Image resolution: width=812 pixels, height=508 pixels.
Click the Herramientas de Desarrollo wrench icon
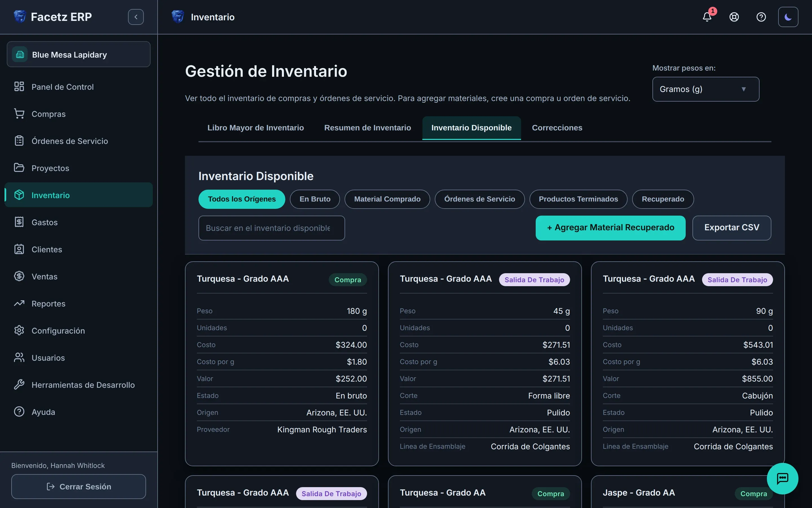[19, 385]
